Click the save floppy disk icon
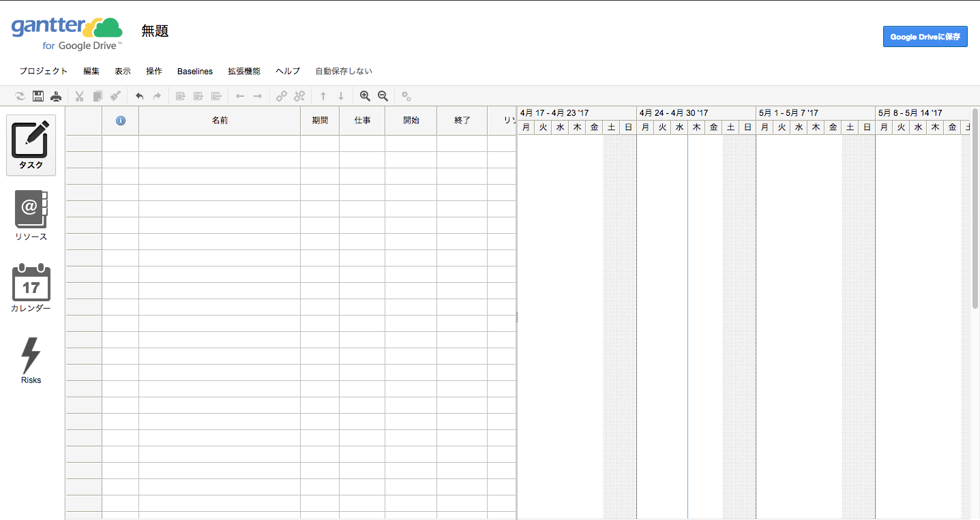Viewport: 980px width, 520px height. (38, 96)
